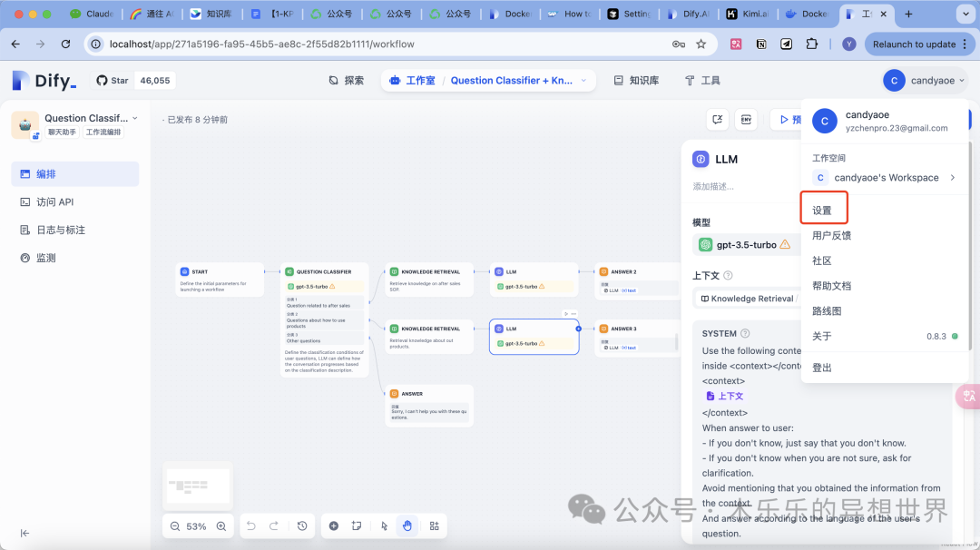Redo the canvas action

tap(274, 526)
